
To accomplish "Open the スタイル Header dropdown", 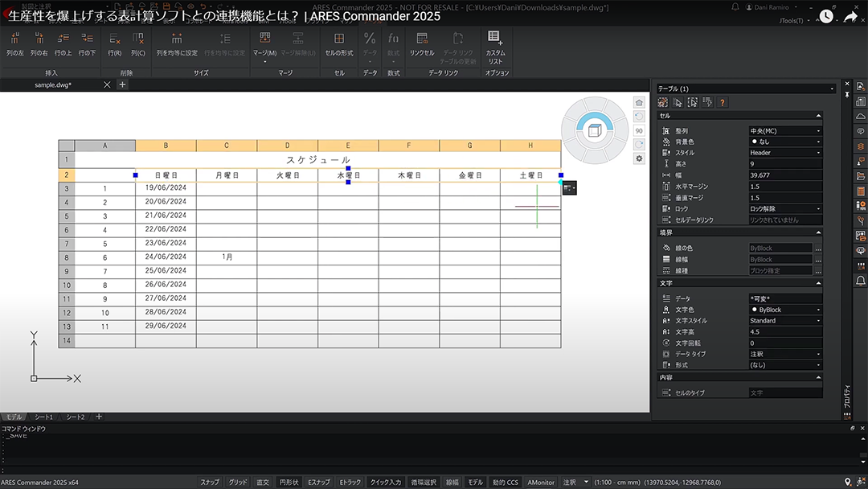I will coord(785,153).
